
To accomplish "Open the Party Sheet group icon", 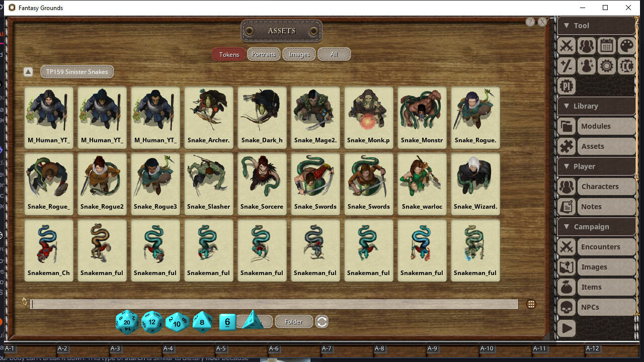I will coord(587,46).
